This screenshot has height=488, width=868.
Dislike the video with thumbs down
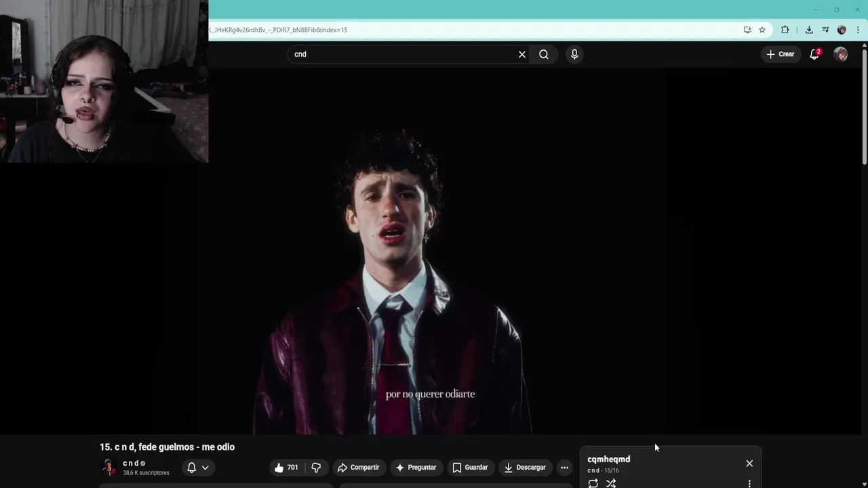(316, 467)
